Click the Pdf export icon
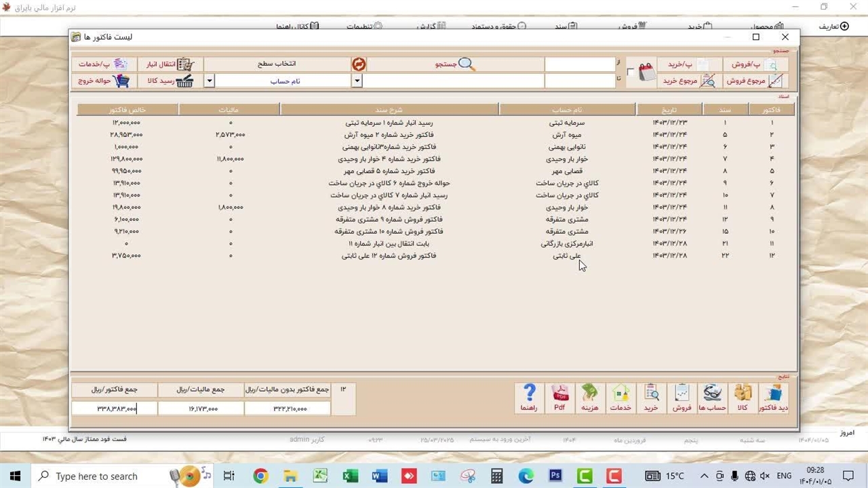The height and width of the screenshot is (488, 868). coord(559,398)
